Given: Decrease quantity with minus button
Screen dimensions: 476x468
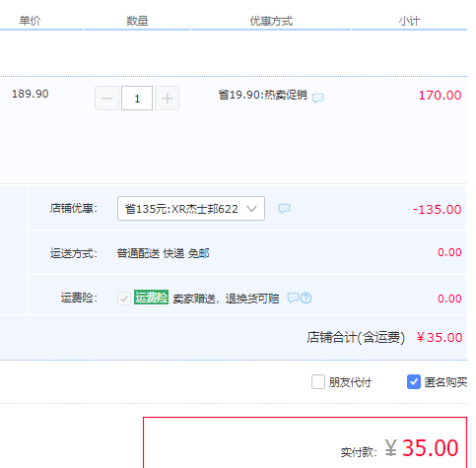Looking at the screenshot, I should [107, 98].
